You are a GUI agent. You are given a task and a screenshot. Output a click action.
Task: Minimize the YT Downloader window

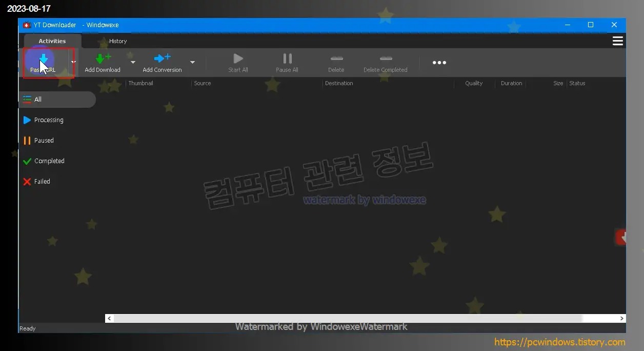(x=568, y=25)
